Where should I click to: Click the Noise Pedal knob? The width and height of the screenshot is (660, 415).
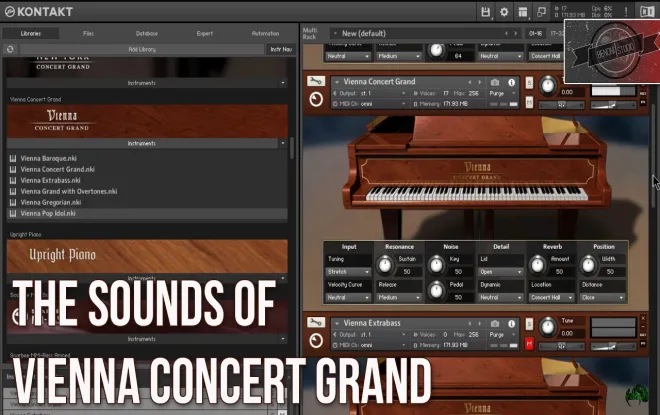pos(436,290)
